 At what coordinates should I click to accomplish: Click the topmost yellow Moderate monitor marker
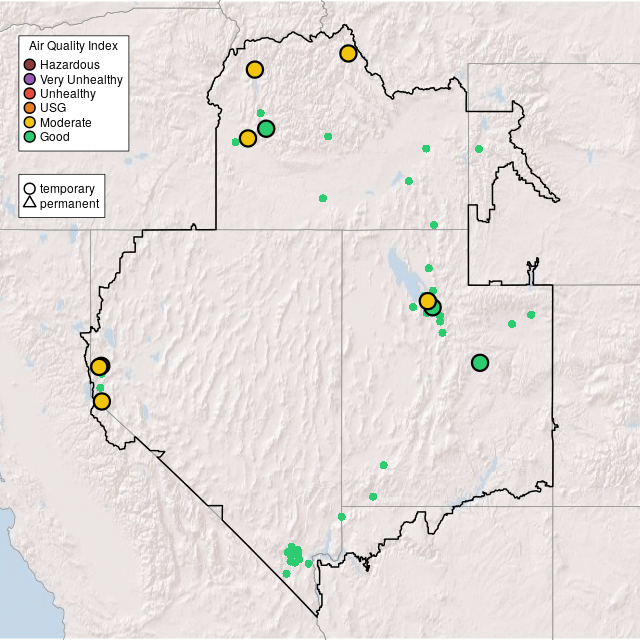(x=348, y=53)
